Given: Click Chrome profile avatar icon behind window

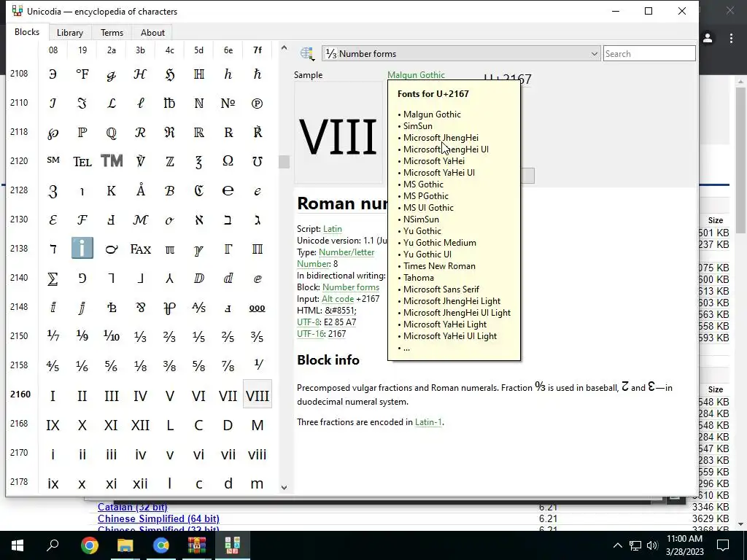Looking at the screenshot, I should (x=708, y=38).
